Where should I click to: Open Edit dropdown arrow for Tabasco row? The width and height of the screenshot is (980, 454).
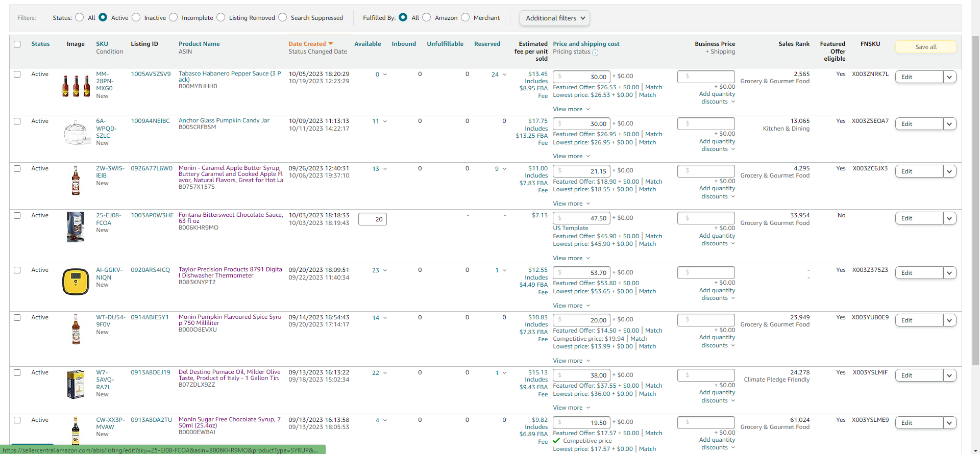coord(949,77)
